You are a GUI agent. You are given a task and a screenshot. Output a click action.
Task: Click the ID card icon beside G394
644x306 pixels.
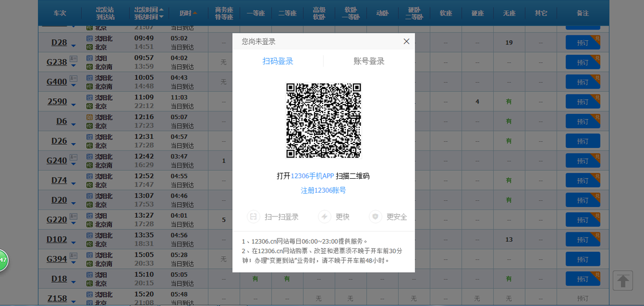[x=74, y=256]
